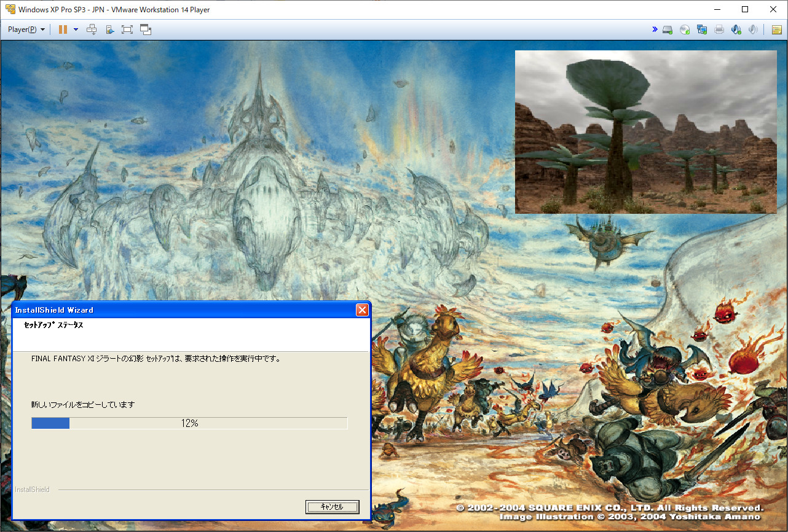The image size is (788, 532).
Task: Expand the hidden devices chevron
Action: point(655,29)
